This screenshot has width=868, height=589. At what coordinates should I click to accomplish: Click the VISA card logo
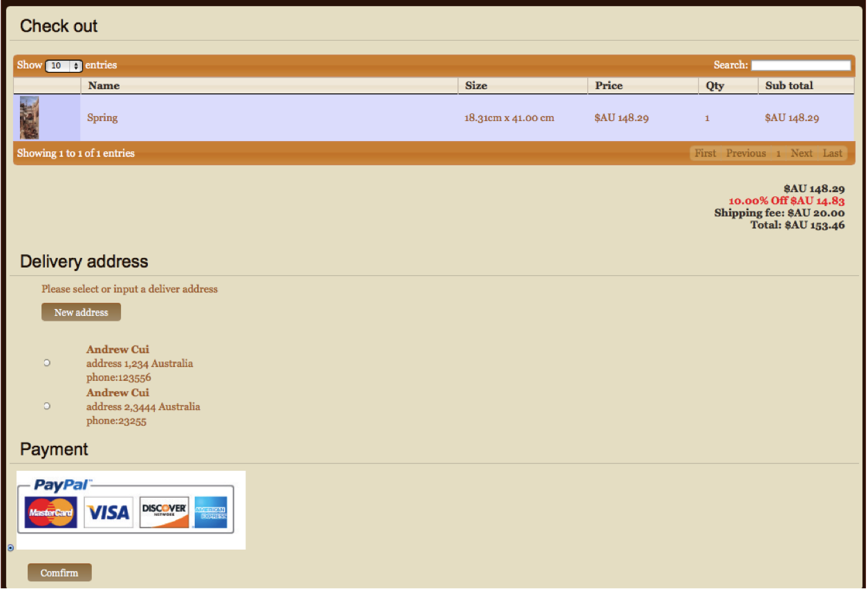(108, 512)
